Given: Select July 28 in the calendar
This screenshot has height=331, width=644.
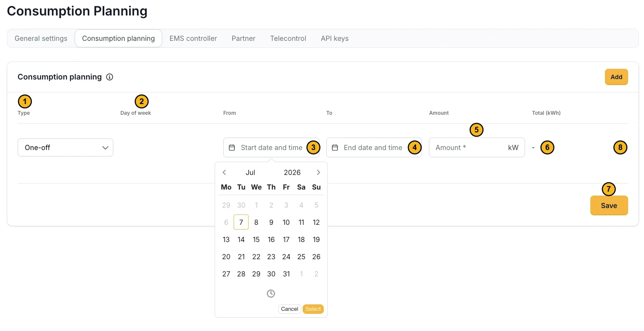Looking at the screenshot, I should [x=241, y=274].
